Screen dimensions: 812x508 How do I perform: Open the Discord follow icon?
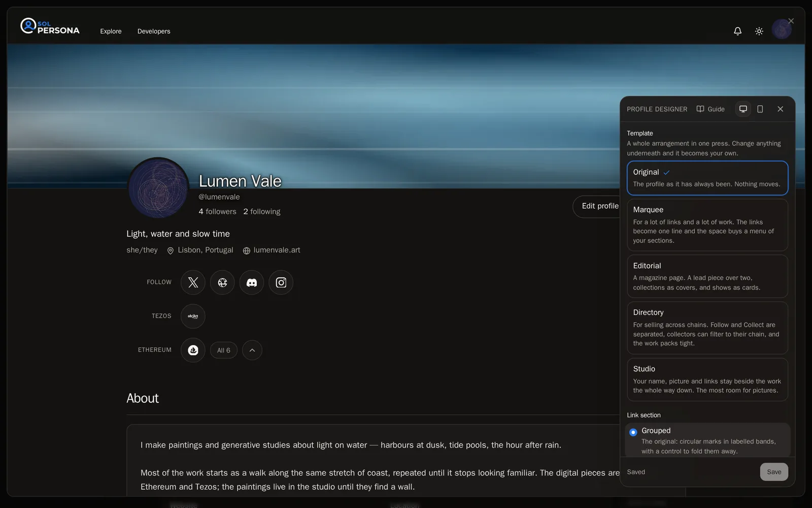(252, 282)
